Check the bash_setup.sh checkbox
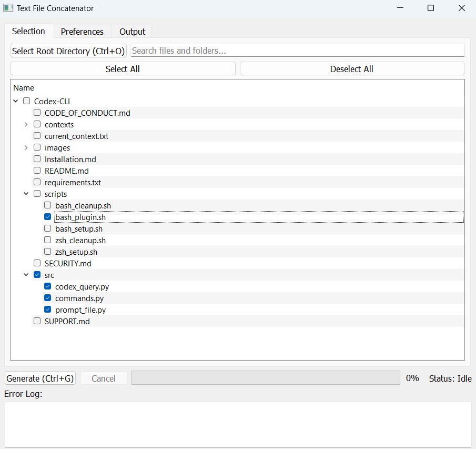 (48, 228)
